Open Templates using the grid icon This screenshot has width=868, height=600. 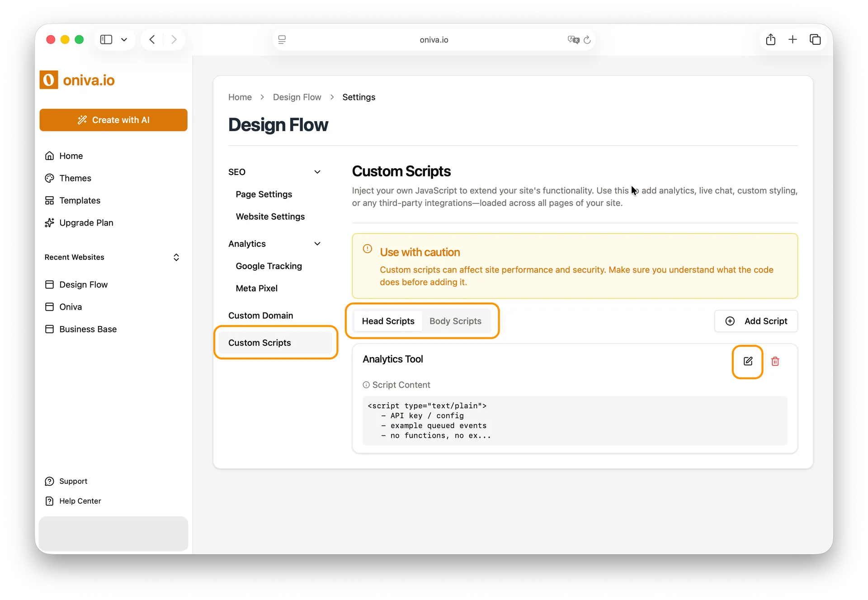tap(50, 200)
